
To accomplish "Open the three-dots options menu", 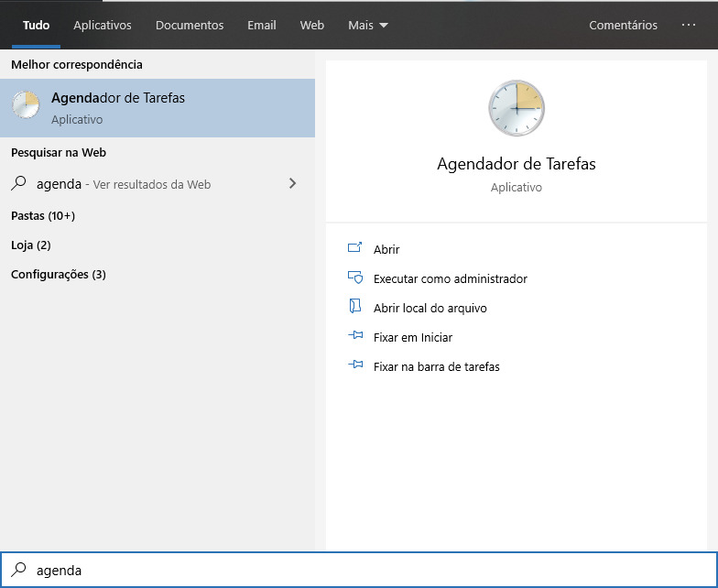I will coord(689,25).
